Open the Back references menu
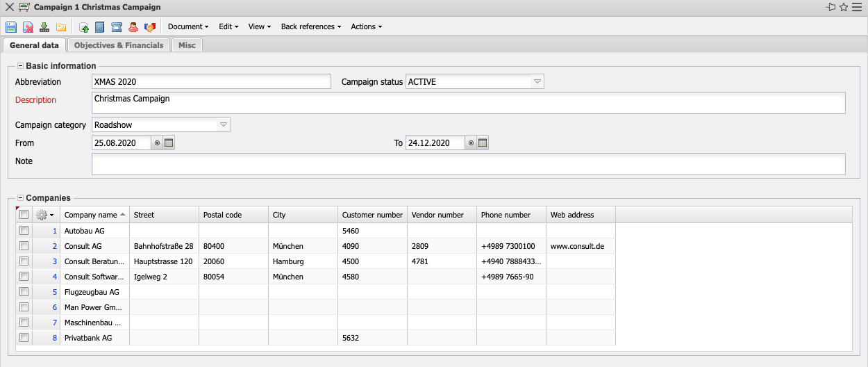 (310, 27)
